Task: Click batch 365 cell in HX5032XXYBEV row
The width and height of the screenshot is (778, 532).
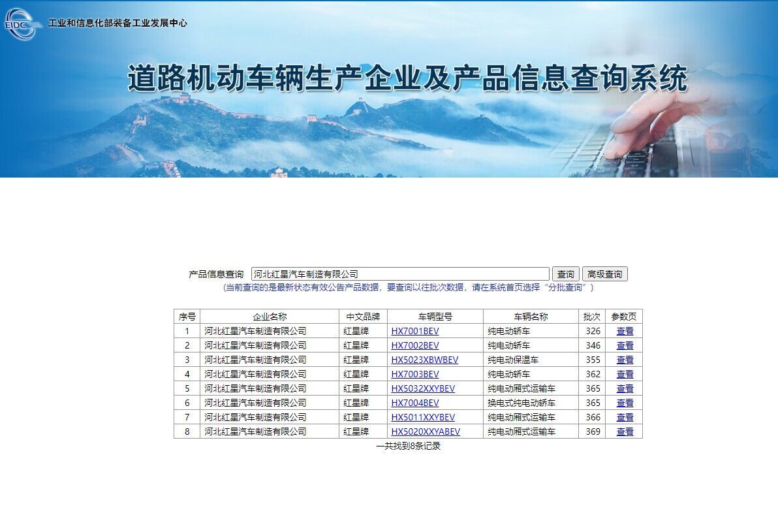Action: click(593, 388)
